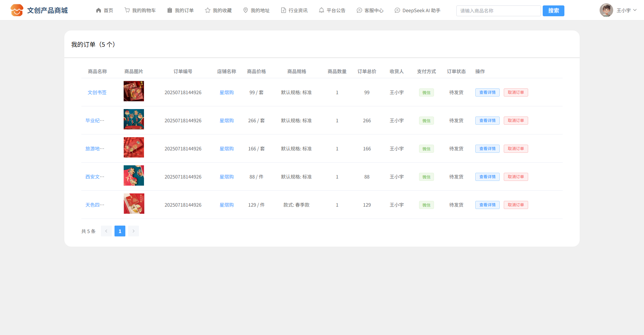Expand the 王小宇 user dropdown arrow

[x=635, y=10]
